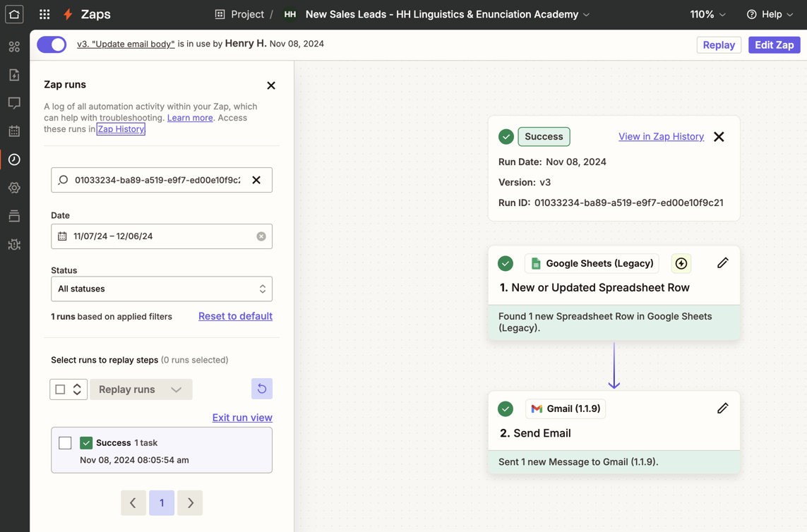Viewport: 807px width, 532px height.
Task: Refresh the Zap runs list
Action: 262,389
